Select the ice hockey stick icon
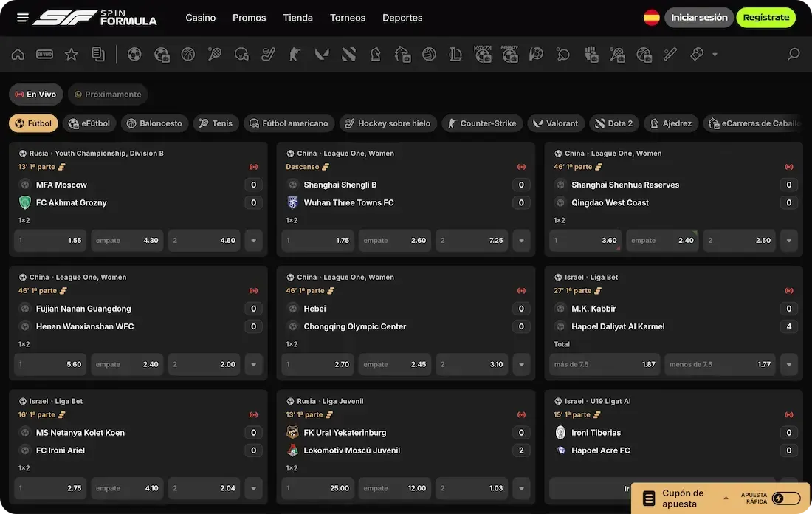The image size is (812, 514). [268, 54]
